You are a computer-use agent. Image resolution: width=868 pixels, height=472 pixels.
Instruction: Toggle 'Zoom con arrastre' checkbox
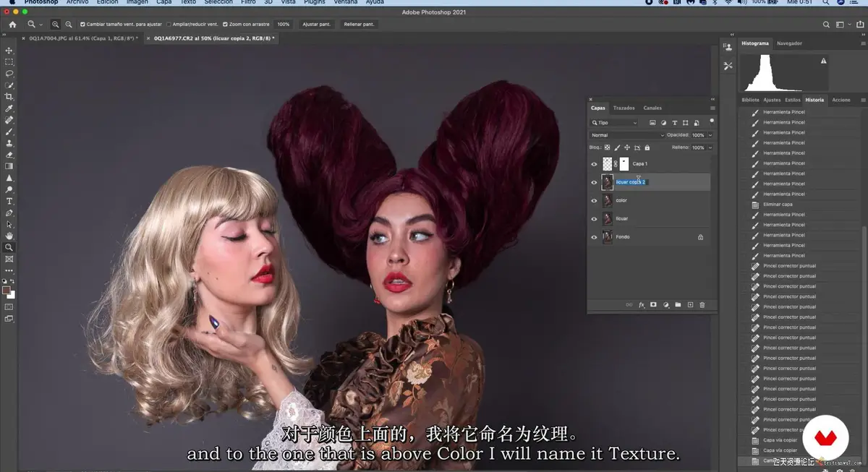pos(225,24)
